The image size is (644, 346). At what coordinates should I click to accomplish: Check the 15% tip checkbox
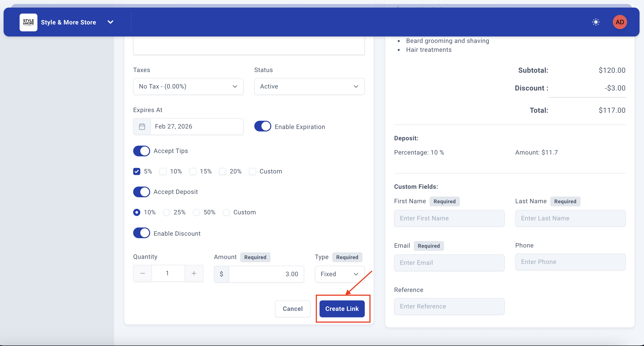(x=193, y=171)
